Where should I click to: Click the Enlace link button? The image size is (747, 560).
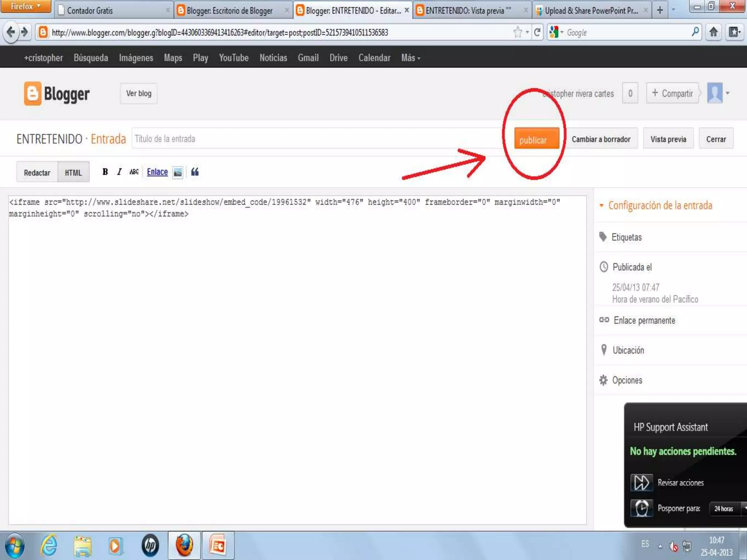click(x=157, y=172)
